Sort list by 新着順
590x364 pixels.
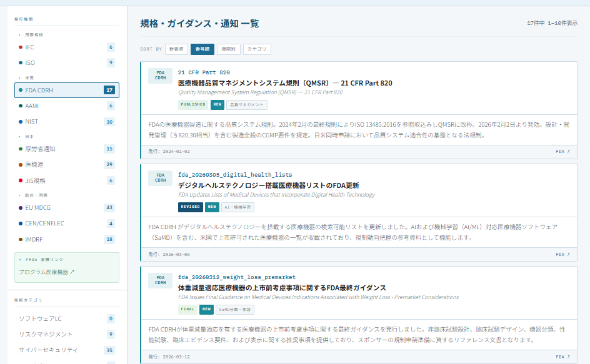176,49
